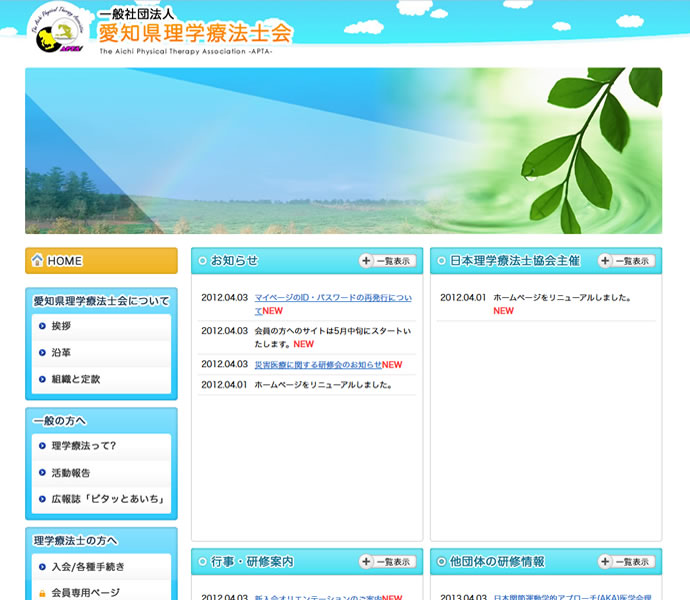
Task: Click the plus icon in the 他団体の研修情報 header
Action: click(x=605, y=562)
